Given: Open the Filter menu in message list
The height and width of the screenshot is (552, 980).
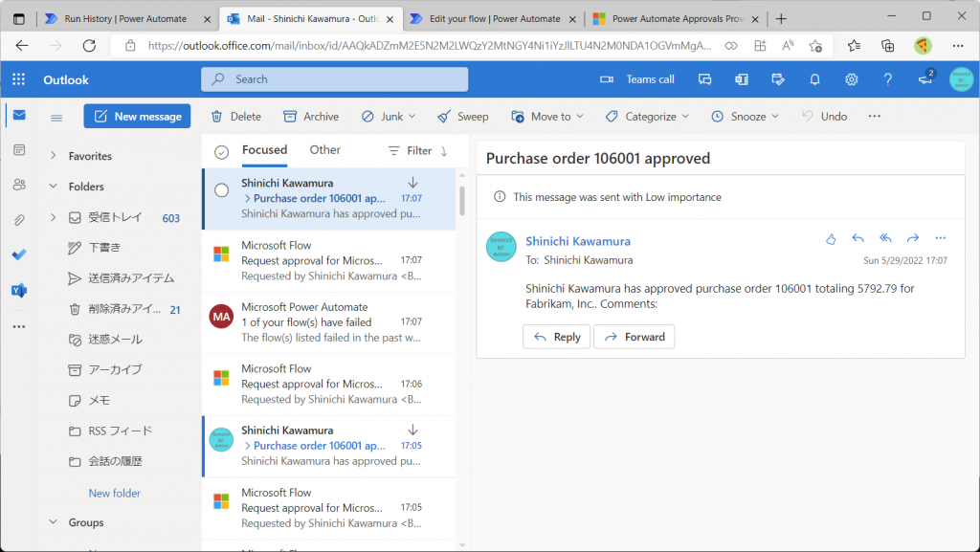Looking at the screenshot, I should [x=410, y=150].
